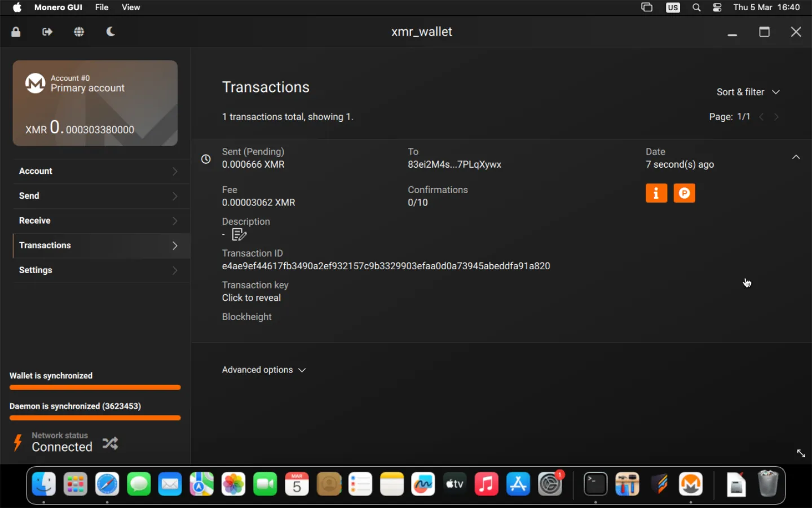Open the language globe icon

coord(79,32)
